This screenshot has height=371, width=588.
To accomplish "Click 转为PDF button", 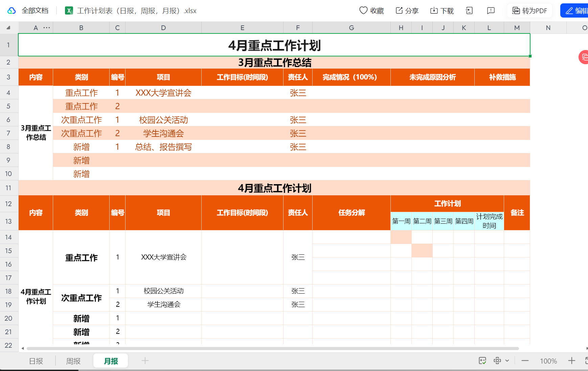I will click(529, 11).
